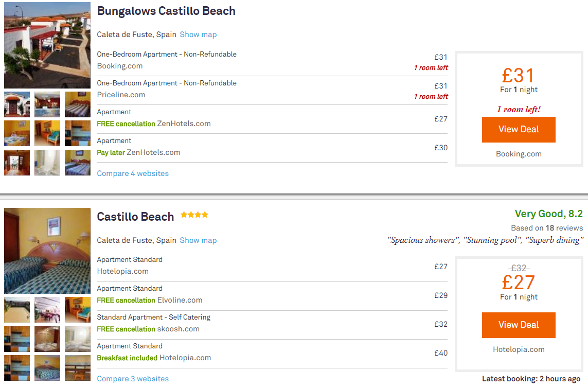Click View Deal for £27 Hotelopia offer
The image size is (588, 388).
click(x=519, y=325)
